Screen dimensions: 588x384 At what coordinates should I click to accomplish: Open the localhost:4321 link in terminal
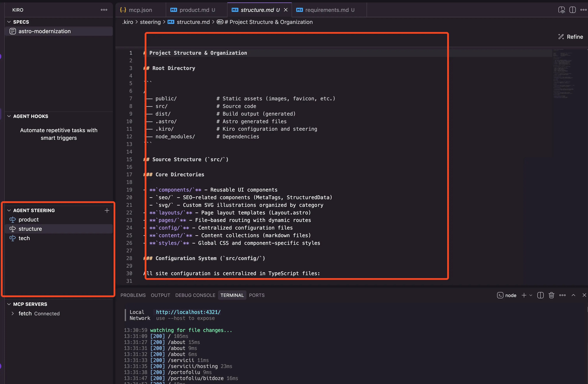[188, 312]
